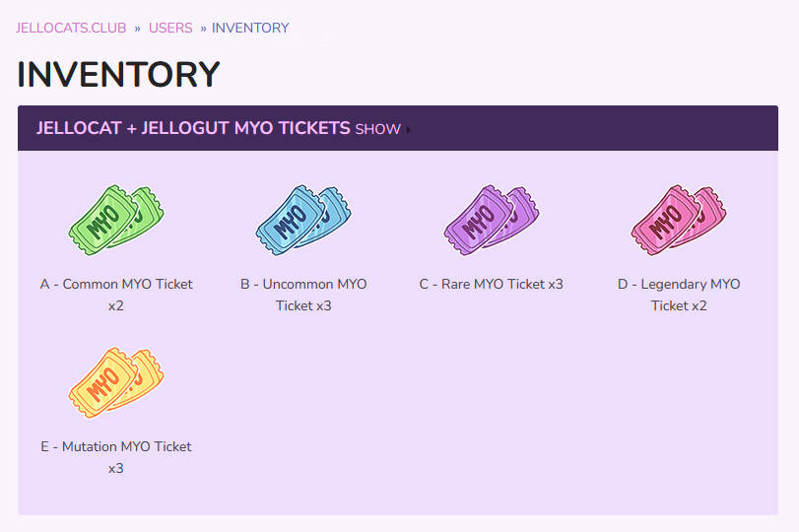
Task: Click the small arrow beside SHOW
Action: pos(408,129)
